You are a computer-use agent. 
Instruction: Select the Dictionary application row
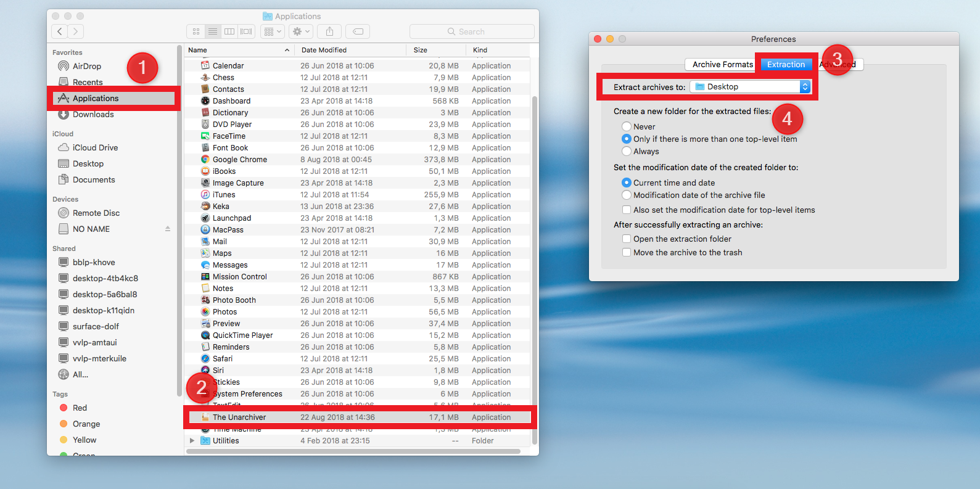tap(356, 112)
